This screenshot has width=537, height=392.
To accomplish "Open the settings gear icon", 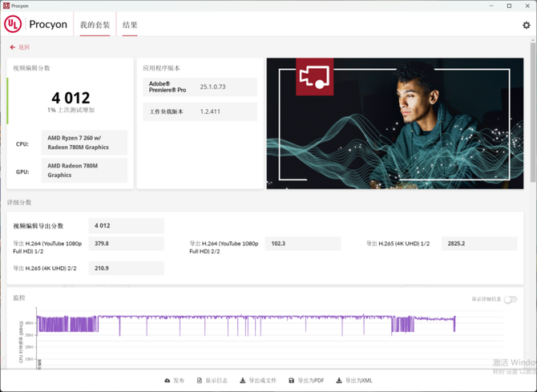I will click(x=527, y=25).
